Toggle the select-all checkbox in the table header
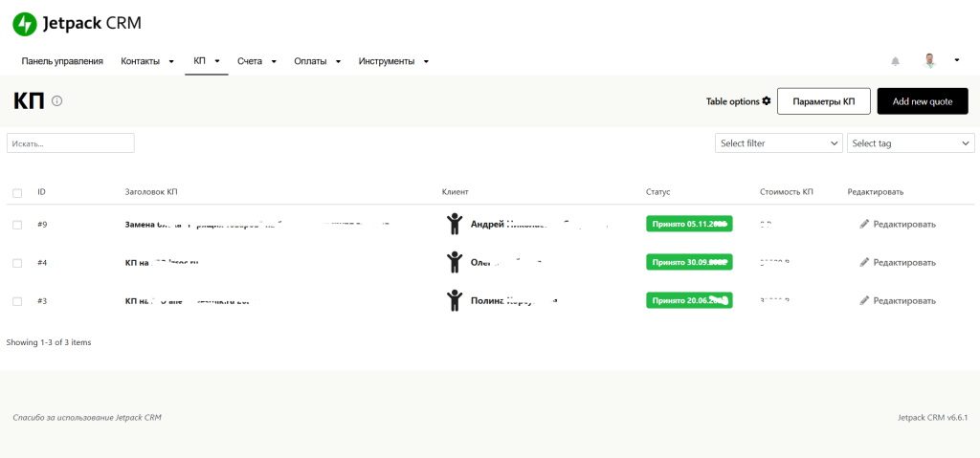Image resolution: width=980 pixels, height=458 pixels. [x=17, y=193]
